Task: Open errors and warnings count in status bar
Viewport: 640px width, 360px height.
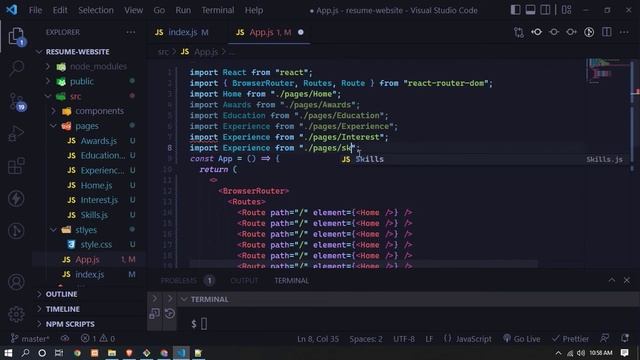Action: point(98,339)
